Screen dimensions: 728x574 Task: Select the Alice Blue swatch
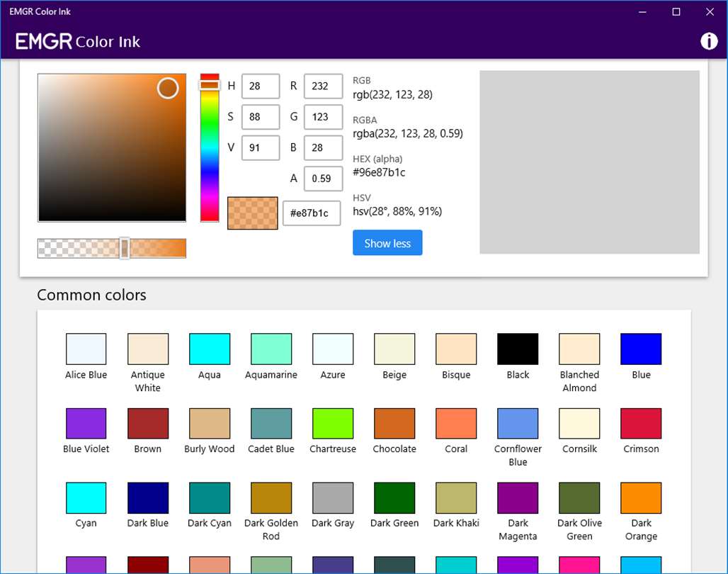pyautogui.click(x=86, y=349)
